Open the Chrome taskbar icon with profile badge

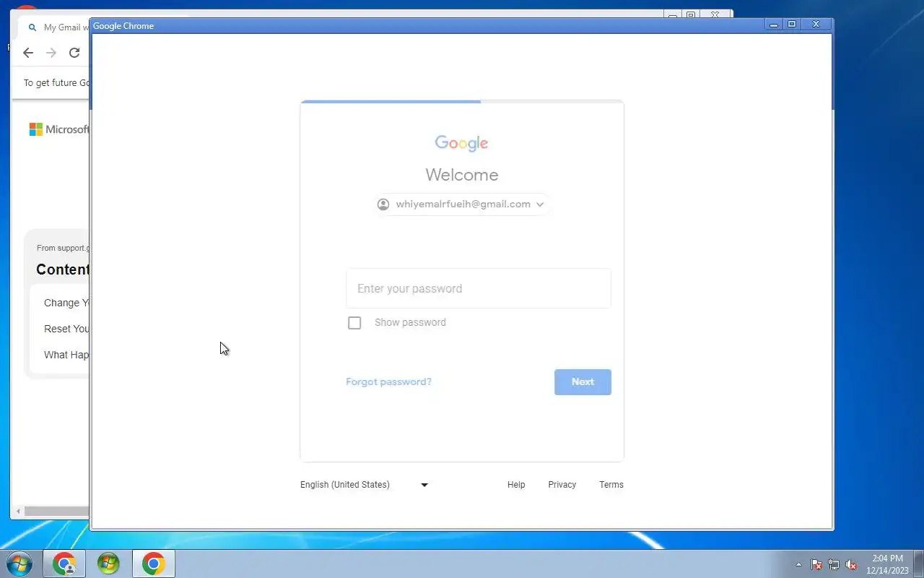(x=64, y=564)
